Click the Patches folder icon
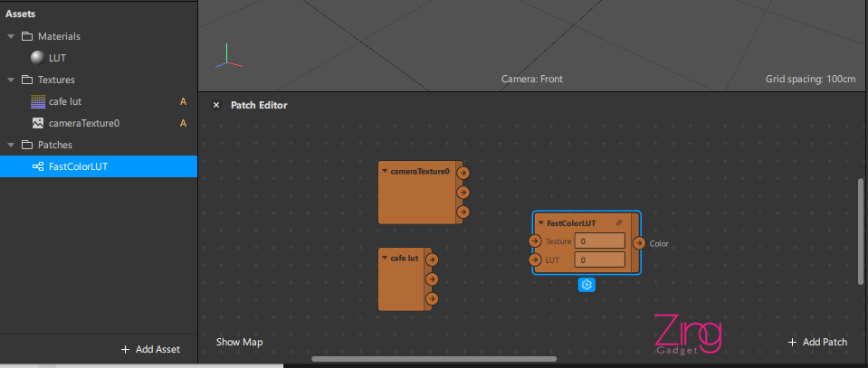 [26, 145]
